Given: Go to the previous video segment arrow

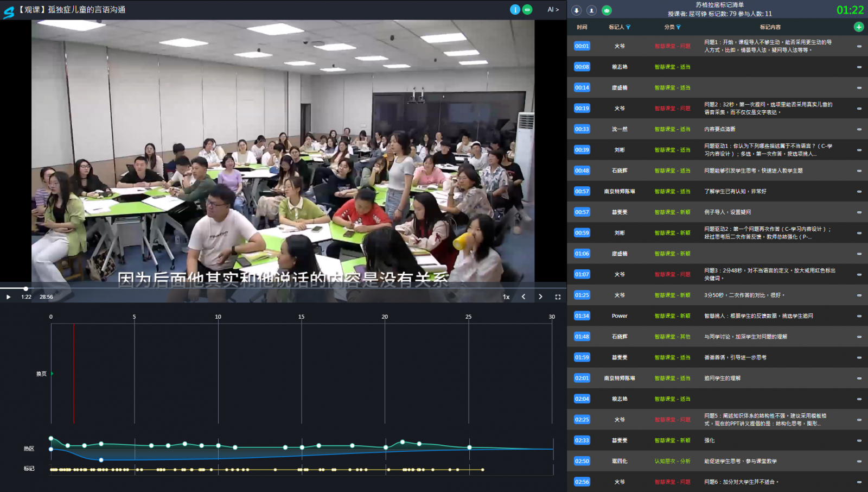Looking at the screenshot, I should pos(524,297).
